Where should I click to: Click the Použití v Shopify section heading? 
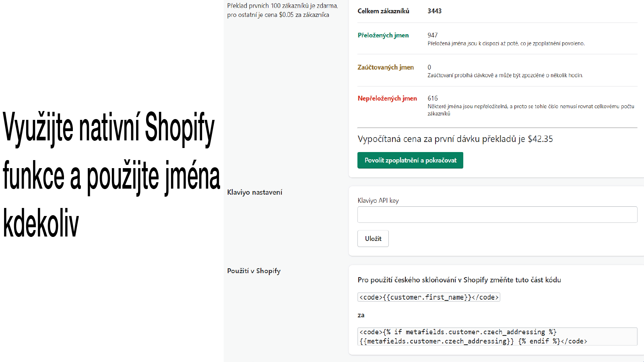click(254, 271)
